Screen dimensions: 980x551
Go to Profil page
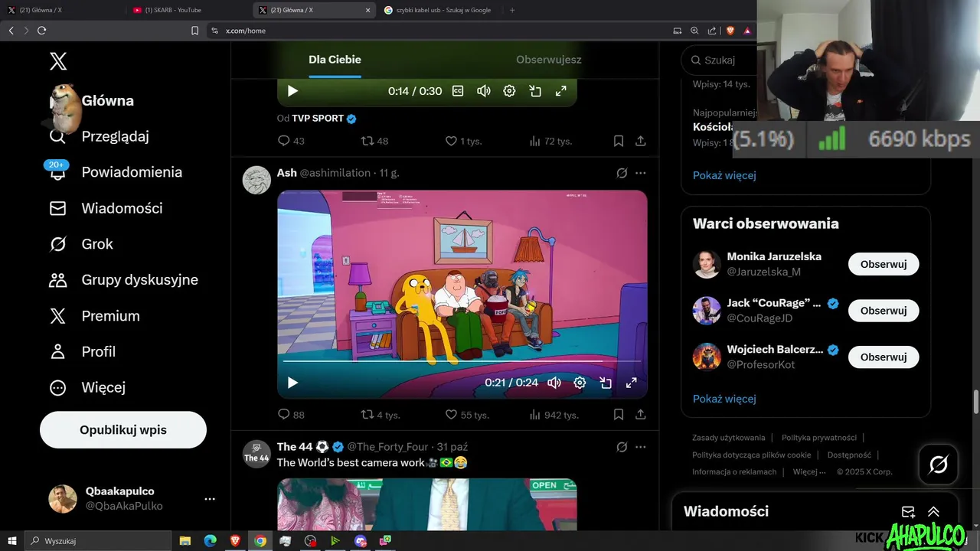(x=83, y=352)
